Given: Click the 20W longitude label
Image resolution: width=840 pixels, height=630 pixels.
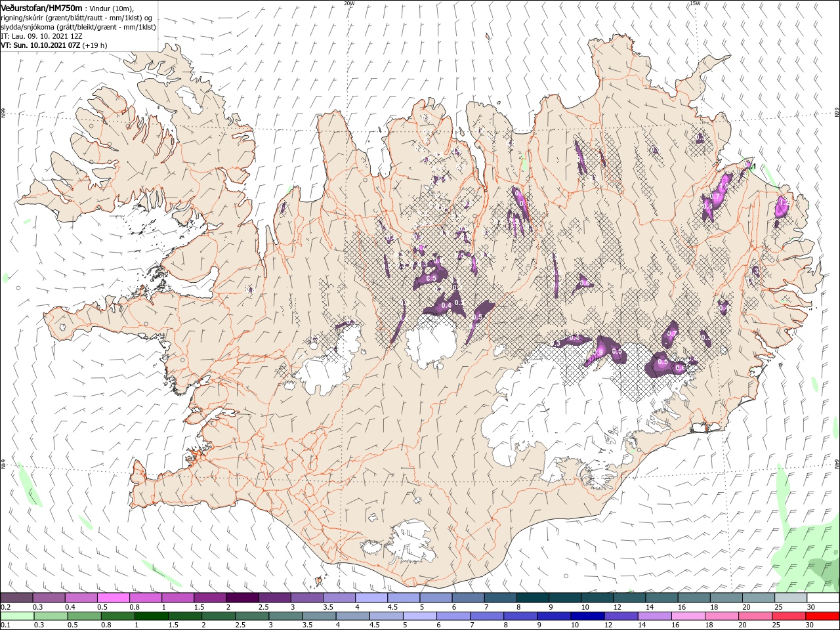Looking at the screenshot, I should pos(349,3).
